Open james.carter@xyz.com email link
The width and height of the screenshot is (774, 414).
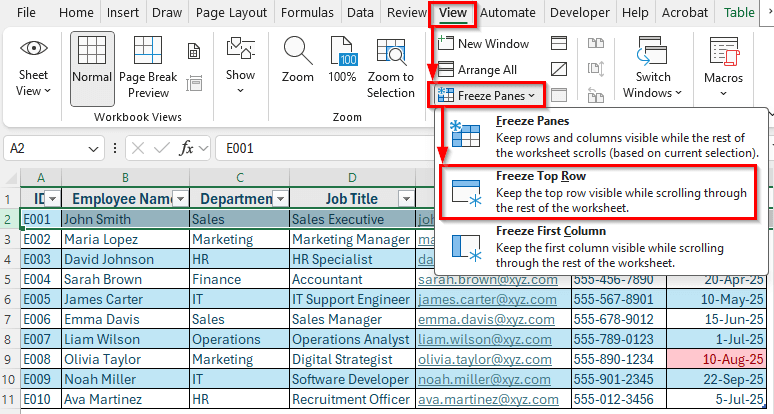point(487,300)
